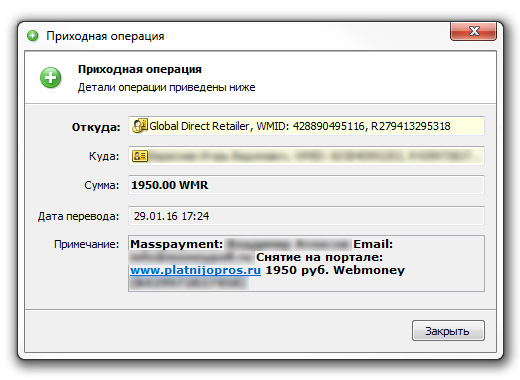
Task: Click the window title Приходная операция
Action: [105, 36]
